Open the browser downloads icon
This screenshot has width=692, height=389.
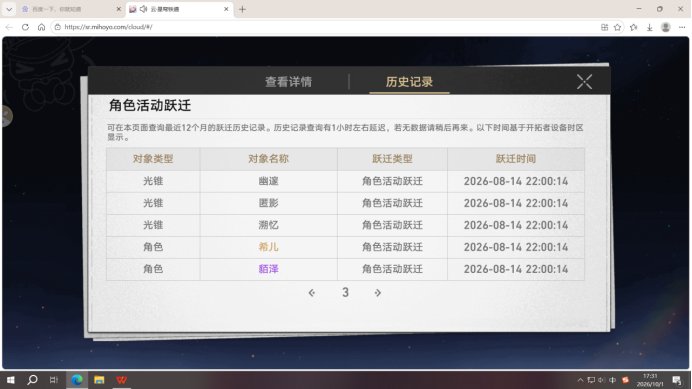tap(650, 27)
